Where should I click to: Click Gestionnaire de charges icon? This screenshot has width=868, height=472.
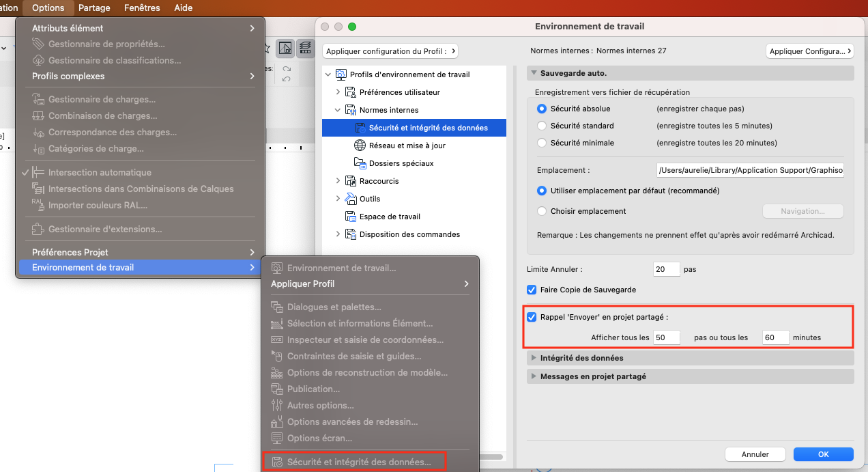click(x=38, y=100)
